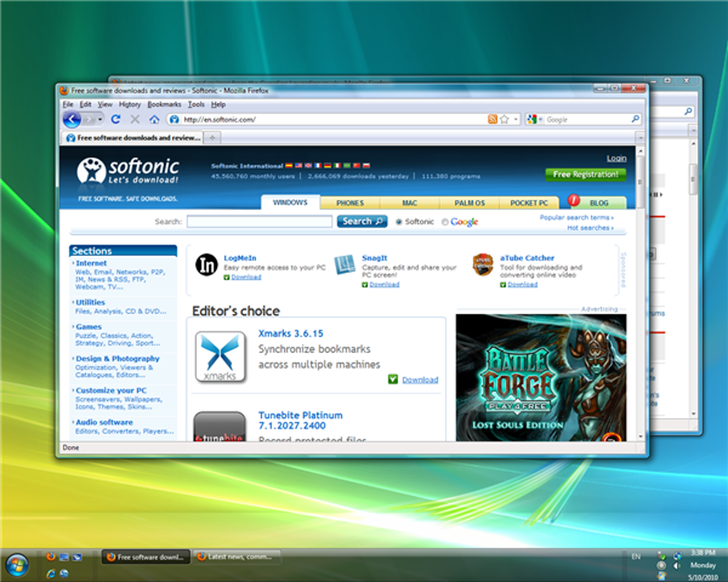Switch to Latest news taskbar window
Viewport: 728px width, 582px height.
click(237, 556)
